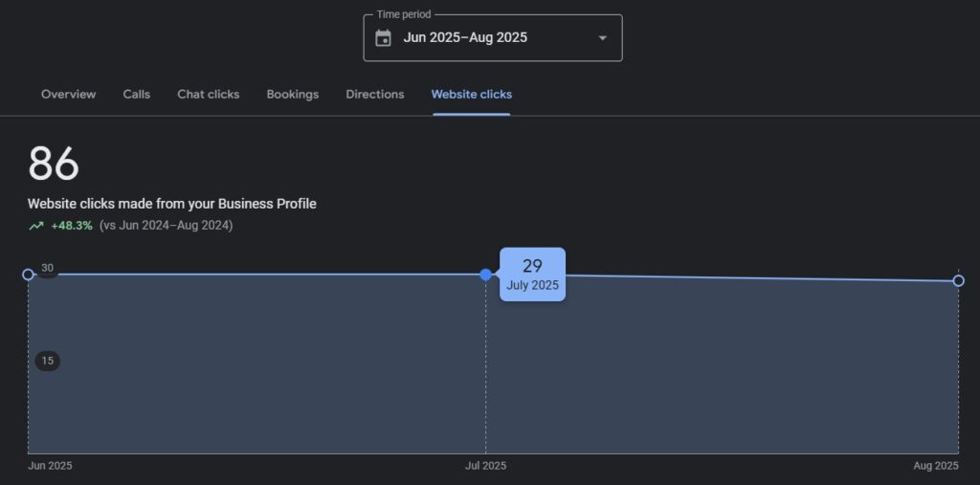Click the June 2025 data point circle
Viewport: 980px width, 485px height.
click(x=28, y=275)
